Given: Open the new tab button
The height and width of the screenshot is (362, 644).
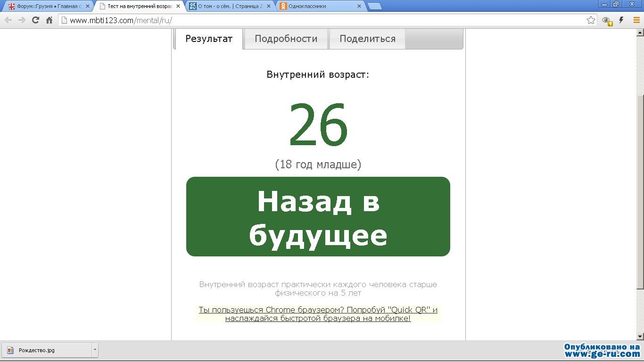Looking at the screenshot, I should coord(374,7).
